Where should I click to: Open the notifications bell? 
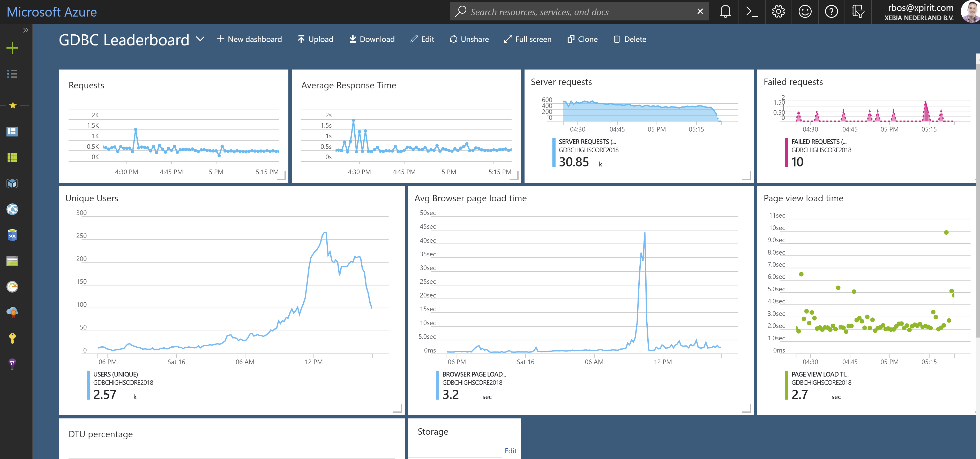pos(725,12)
